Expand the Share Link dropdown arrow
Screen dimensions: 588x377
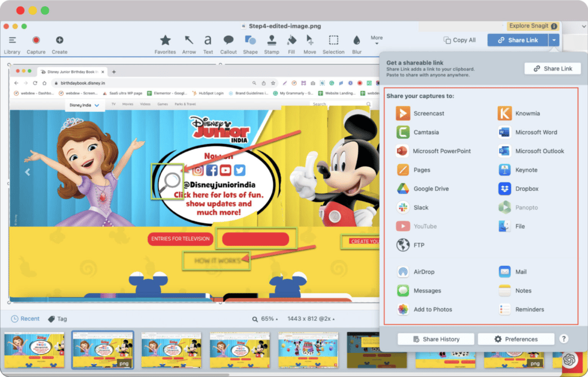click(554, 40)
